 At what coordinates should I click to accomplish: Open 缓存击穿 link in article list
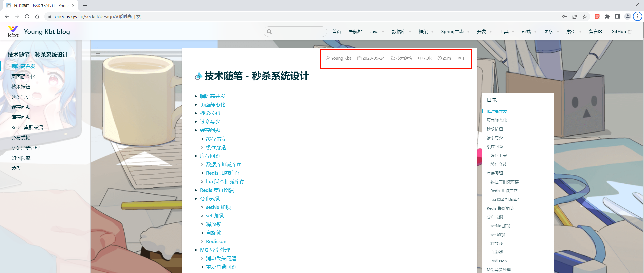[x=216, y=139]
